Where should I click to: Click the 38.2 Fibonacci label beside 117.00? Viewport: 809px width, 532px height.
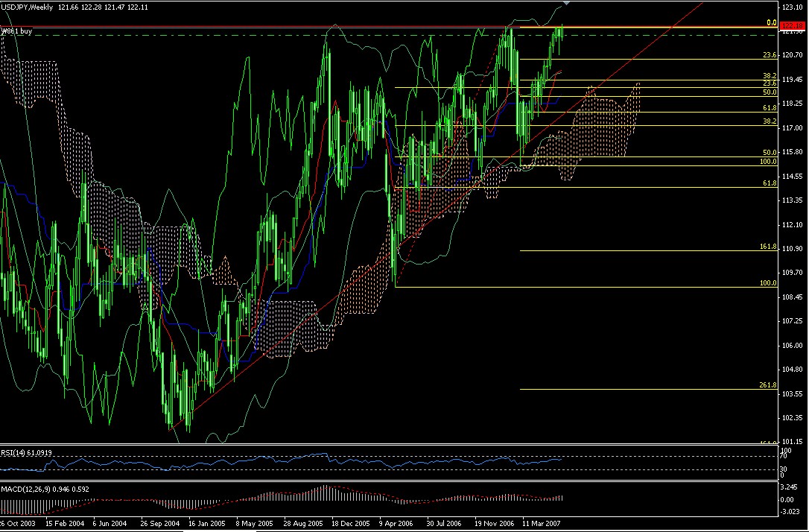pos(770,121)
